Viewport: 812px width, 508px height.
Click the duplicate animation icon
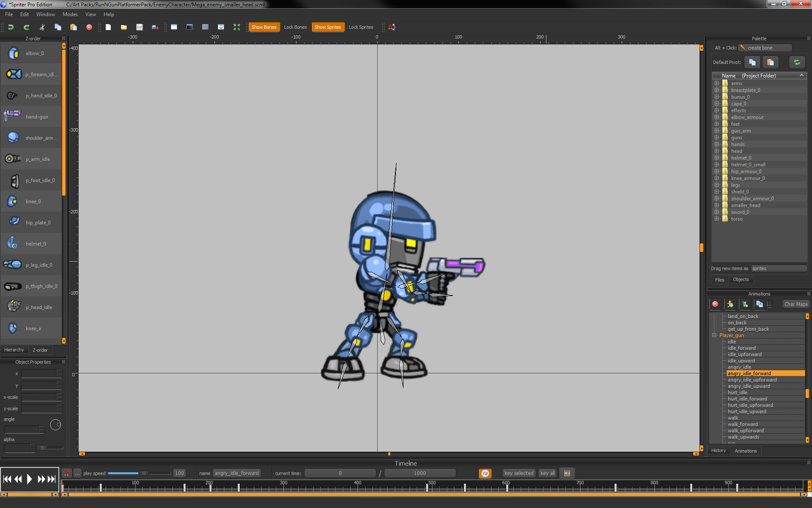coord(759,304)
